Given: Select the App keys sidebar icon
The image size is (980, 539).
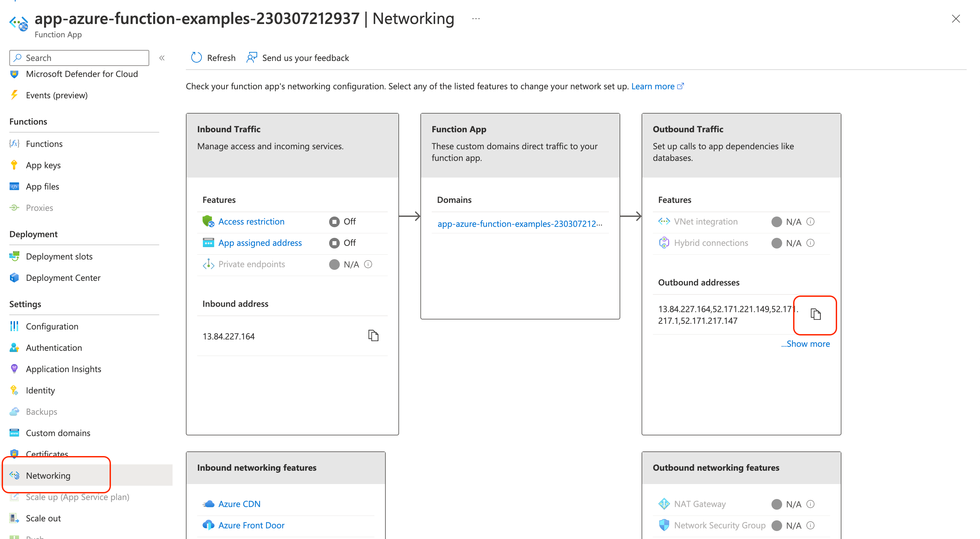Looking at the screenshot, I should coord(14,165).
